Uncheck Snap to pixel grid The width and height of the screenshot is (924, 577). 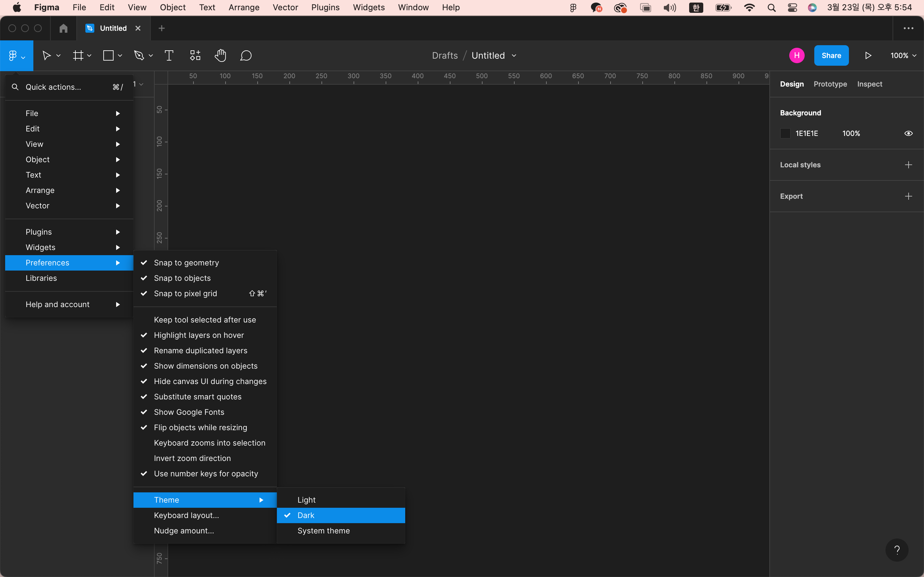click(x=185, y=293)
